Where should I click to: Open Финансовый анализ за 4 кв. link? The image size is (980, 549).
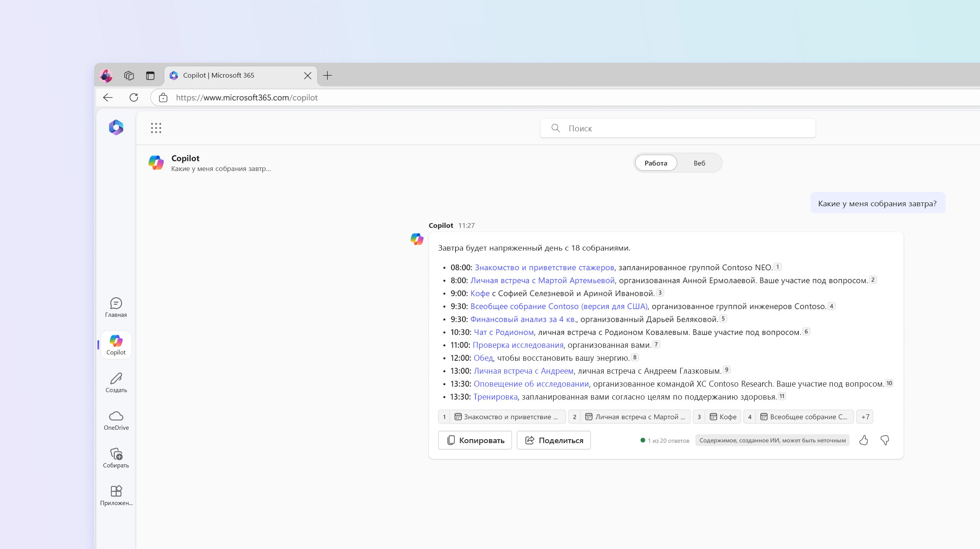pyautogui.click(x=523, y=319)
